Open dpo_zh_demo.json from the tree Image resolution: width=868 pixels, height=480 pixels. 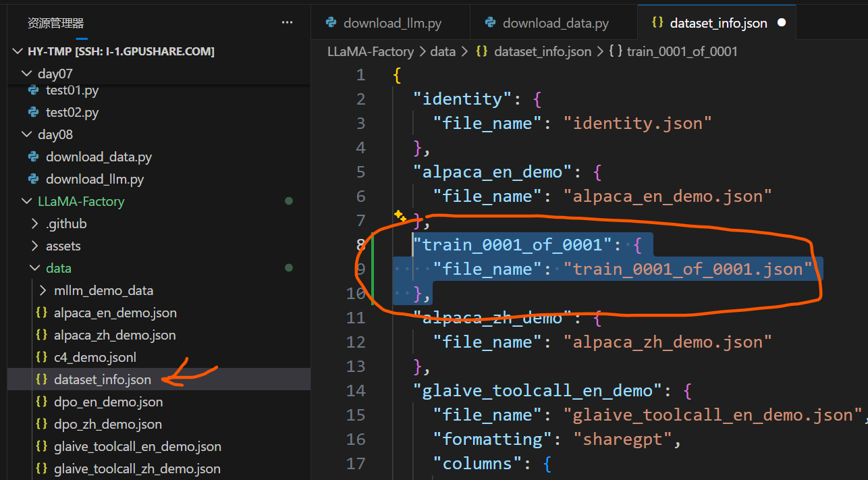click(x=108, y=424)
